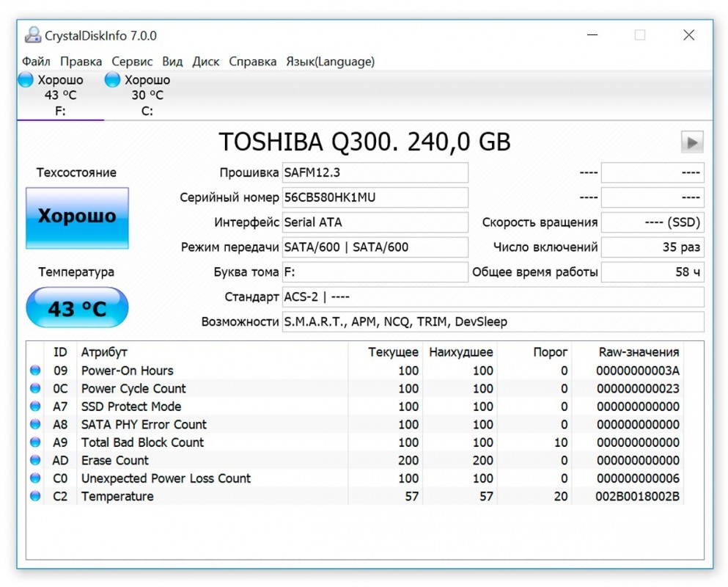Image resolution: width=728 pixels, height=587 pixels.
Task: Click status dot for Erase Count
Action: [x=35, y=460]
